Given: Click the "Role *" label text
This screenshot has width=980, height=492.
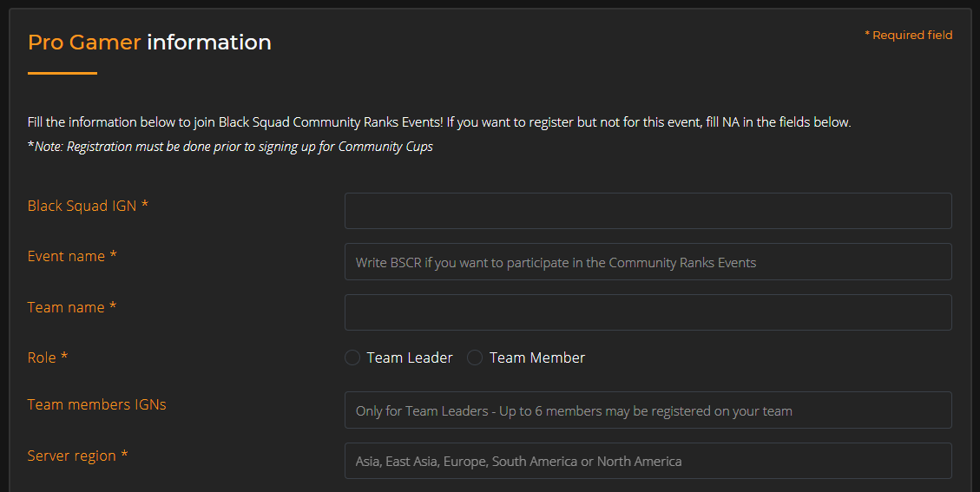Looking at the screenshot, I should pyautogui.click(x=48, y=358).
